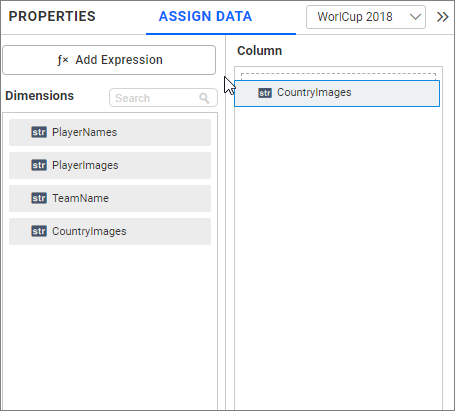Click the Column section heading

click(259, 51)
